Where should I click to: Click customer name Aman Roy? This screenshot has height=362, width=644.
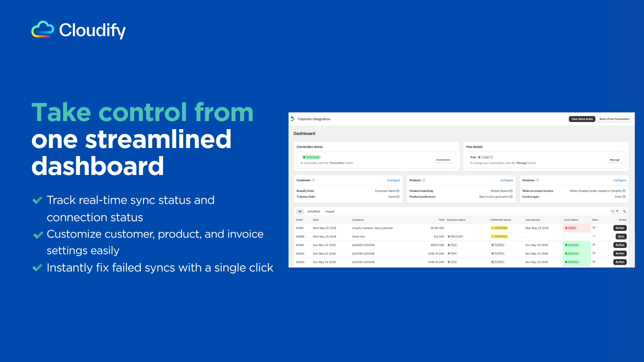click(359, 237)
